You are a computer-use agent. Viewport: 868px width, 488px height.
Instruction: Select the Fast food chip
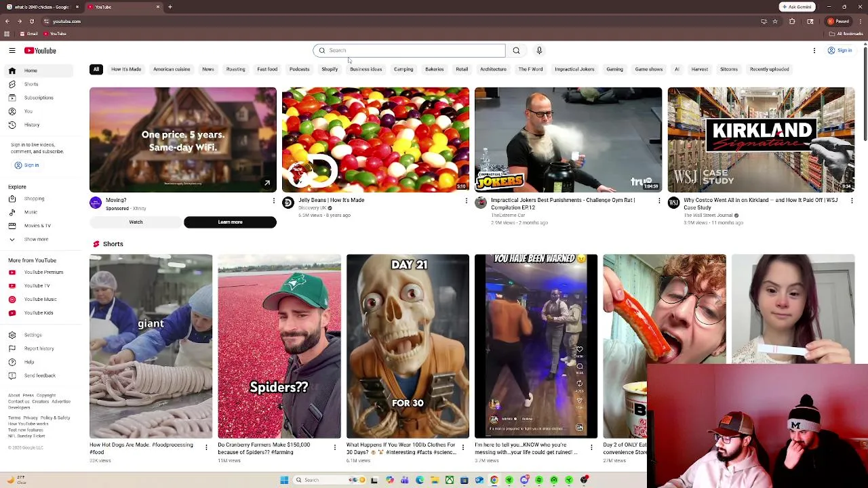[267, 69]
